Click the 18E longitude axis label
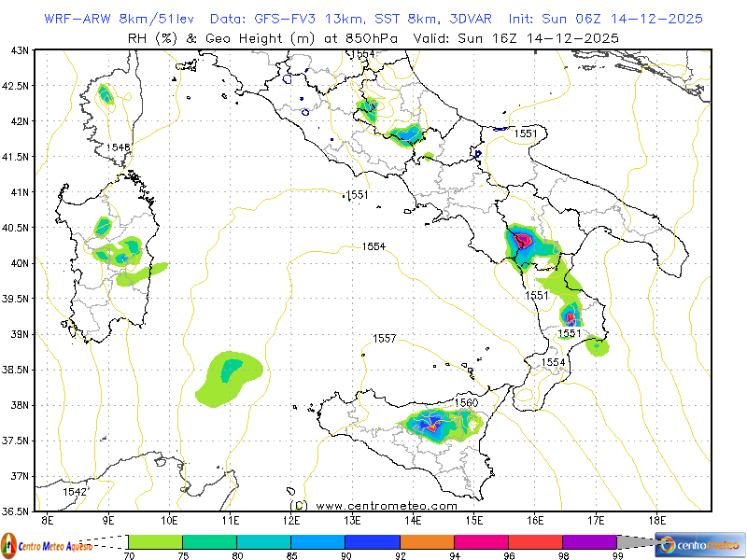The image size is (747, 560). (656, 519)
